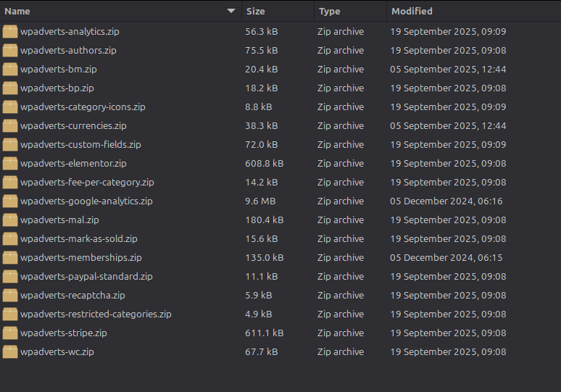Select the wpadverts-recaptcha.zip file icon
Image resolution: width=561 pixels, height=392 pixels.
click(9, 296)
